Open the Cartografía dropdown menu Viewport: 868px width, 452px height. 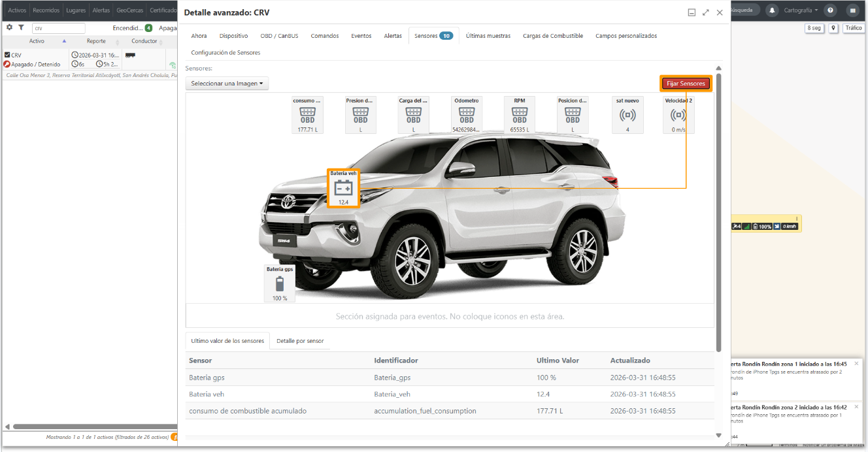[x=801, y=10]
